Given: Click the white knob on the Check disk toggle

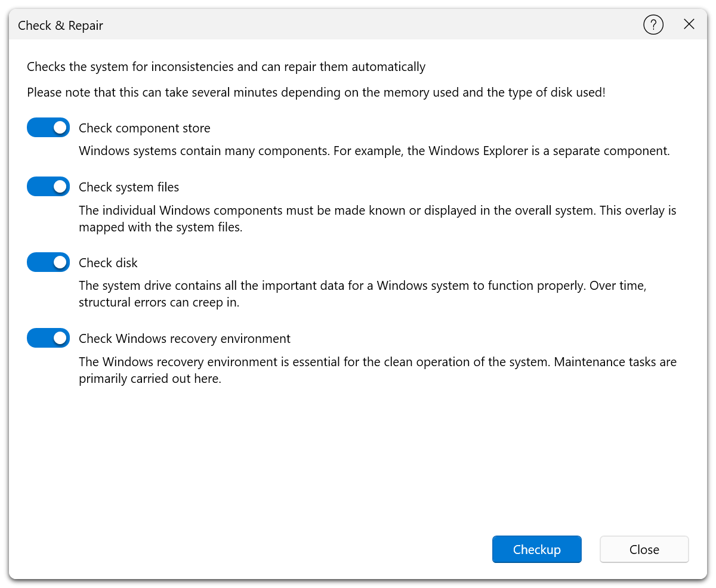Looking at the screenshot, I should tap(60, 262).
